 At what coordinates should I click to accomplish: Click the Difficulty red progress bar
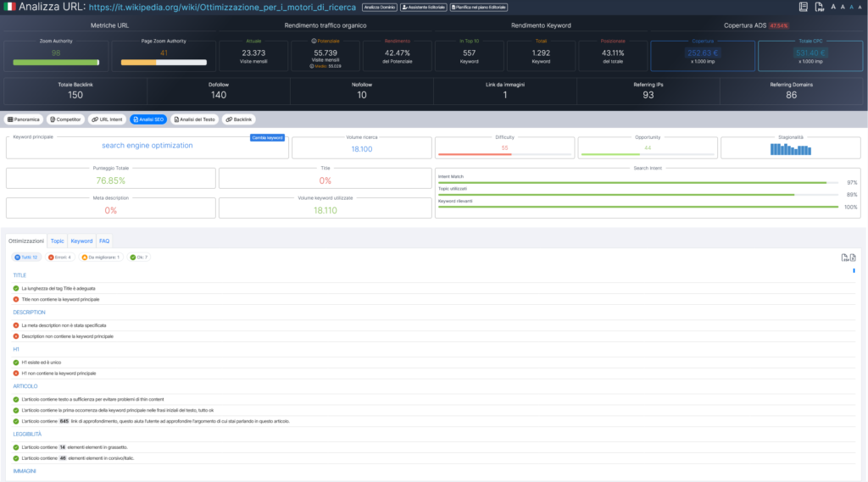pos(504,154)
